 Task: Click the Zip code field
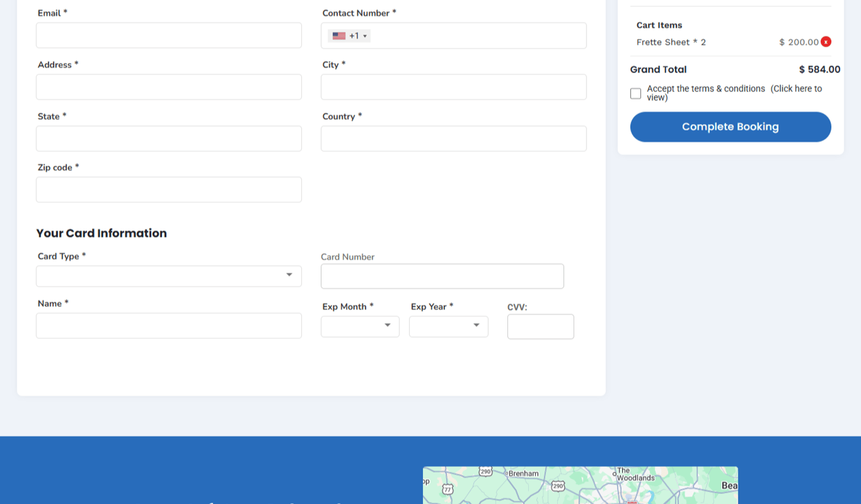coord(169,190)
